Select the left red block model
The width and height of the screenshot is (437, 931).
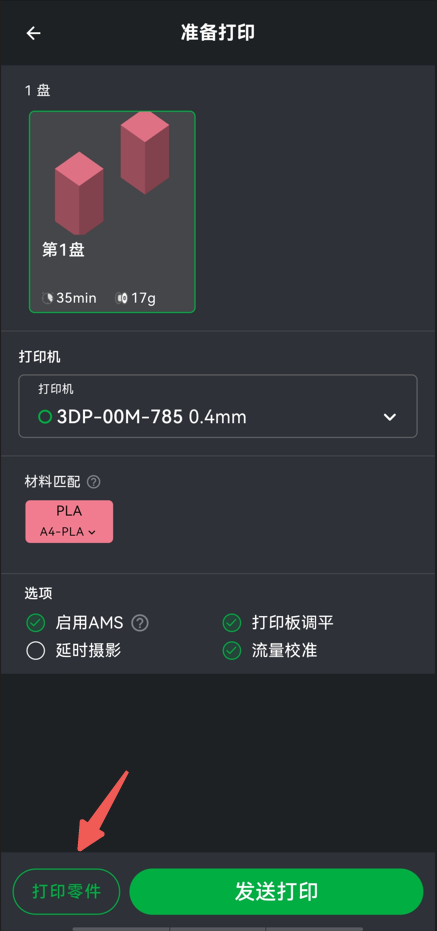click(x=79, y=193)
